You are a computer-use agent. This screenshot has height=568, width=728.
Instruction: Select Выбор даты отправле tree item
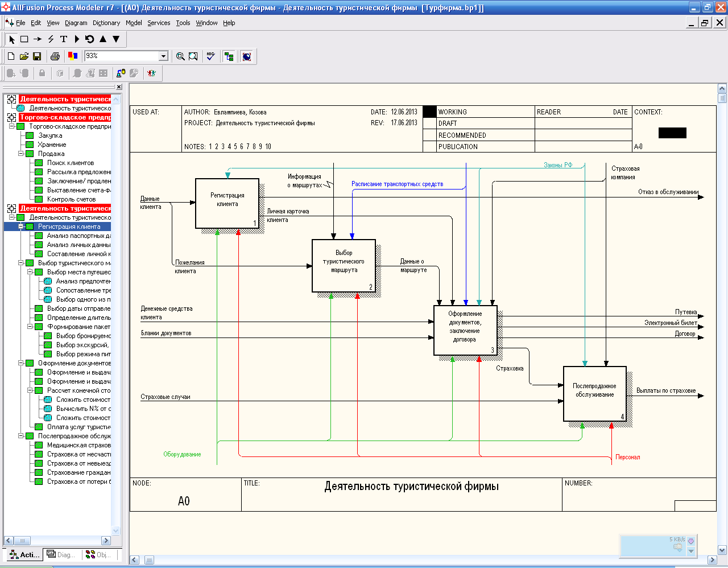tap(79, 308)
